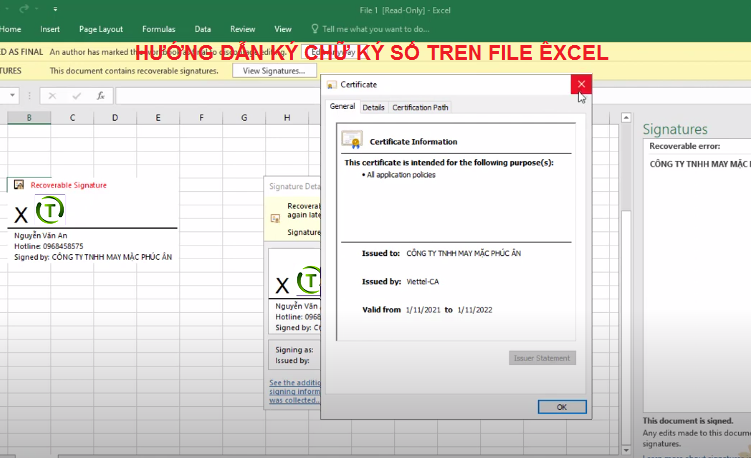Click the vertical scrollbar down arrow
751x458 pixels.
coord(626,450)
